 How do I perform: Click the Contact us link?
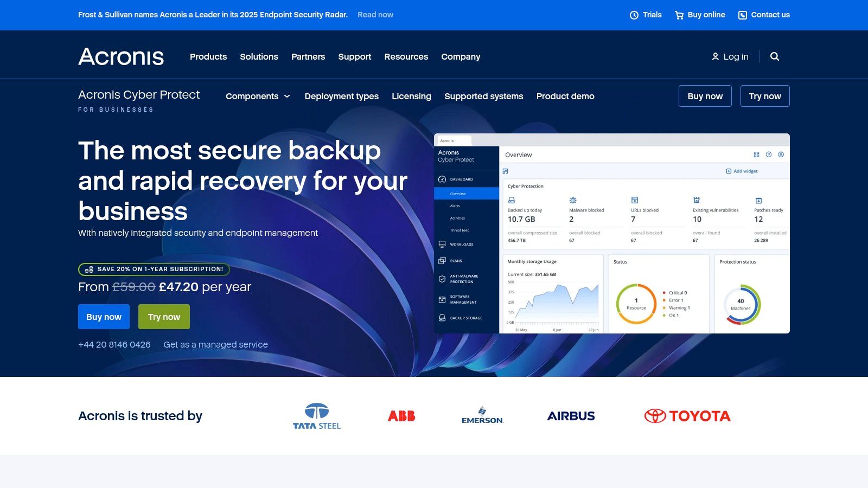click(764, 15)
